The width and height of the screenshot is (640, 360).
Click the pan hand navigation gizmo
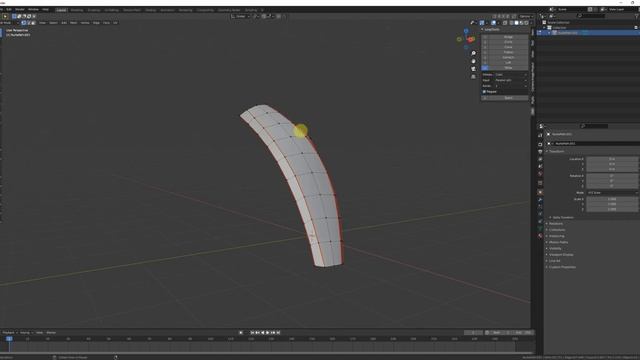point(473,61)
